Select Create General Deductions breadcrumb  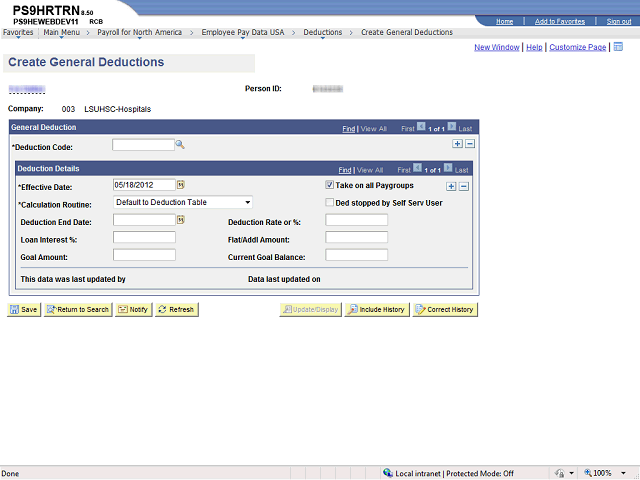tap(407, 32)
